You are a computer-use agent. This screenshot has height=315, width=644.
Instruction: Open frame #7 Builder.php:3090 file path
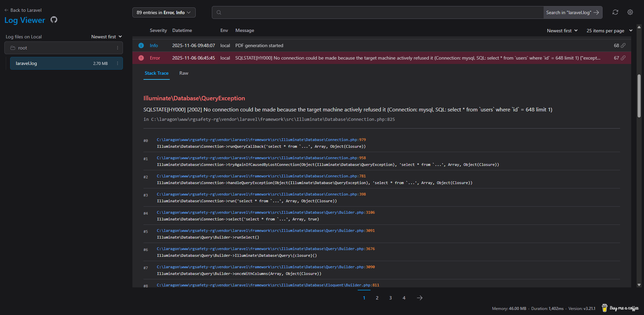[x=266, y=267]
